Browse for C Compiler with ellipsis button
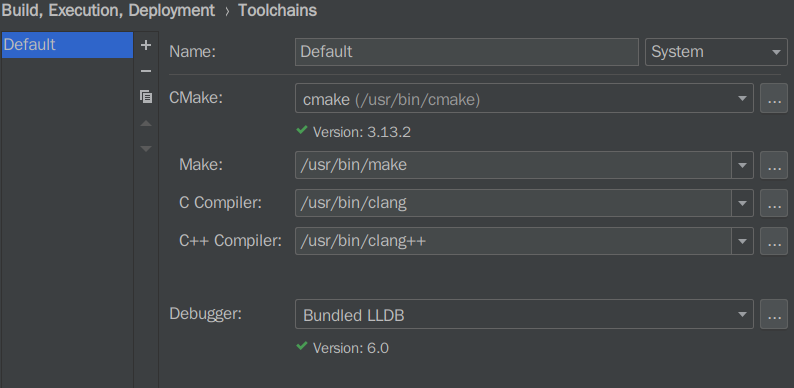This screenshot has width=794, height=388. (x=774, y=203)
